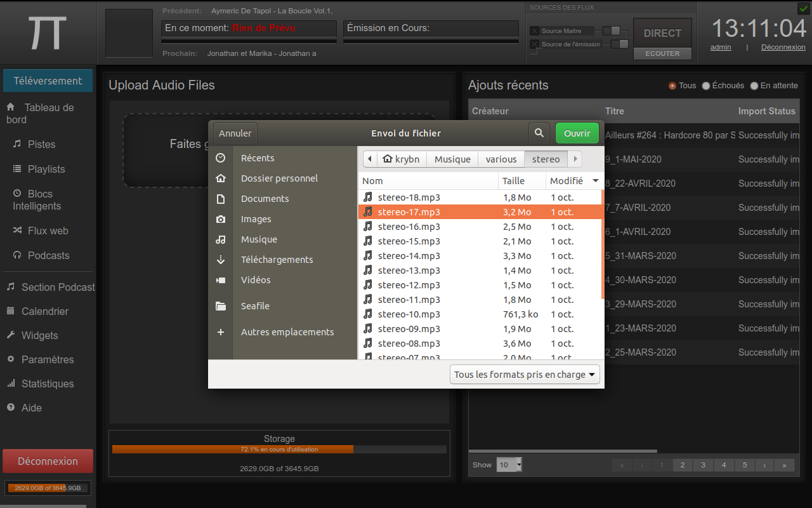Click the Images camera icon in sidebar
This screenshot has width=812, height=508.
coord(220,219)
